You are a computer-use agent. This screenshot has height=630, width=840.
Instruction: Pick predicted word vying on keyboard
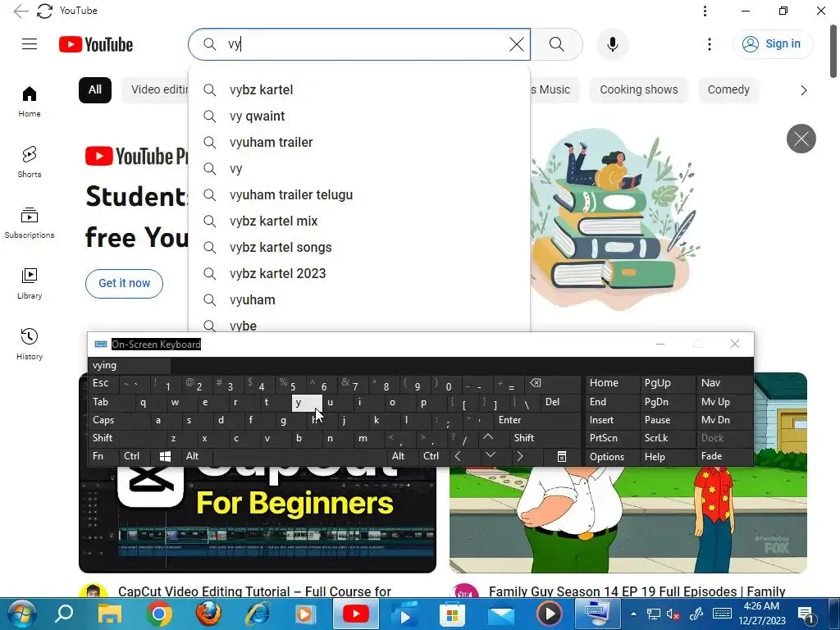pyautogui.click(x=129, y=365)
